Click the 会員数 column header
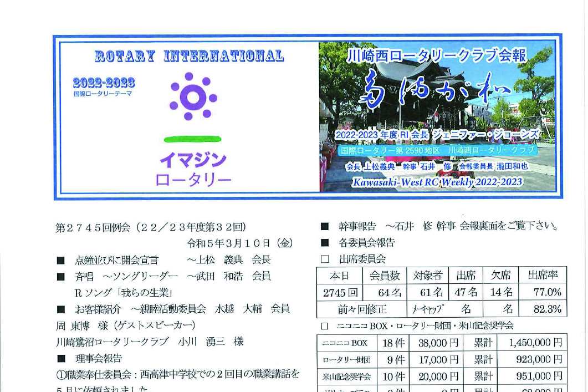 pos(385,276)
